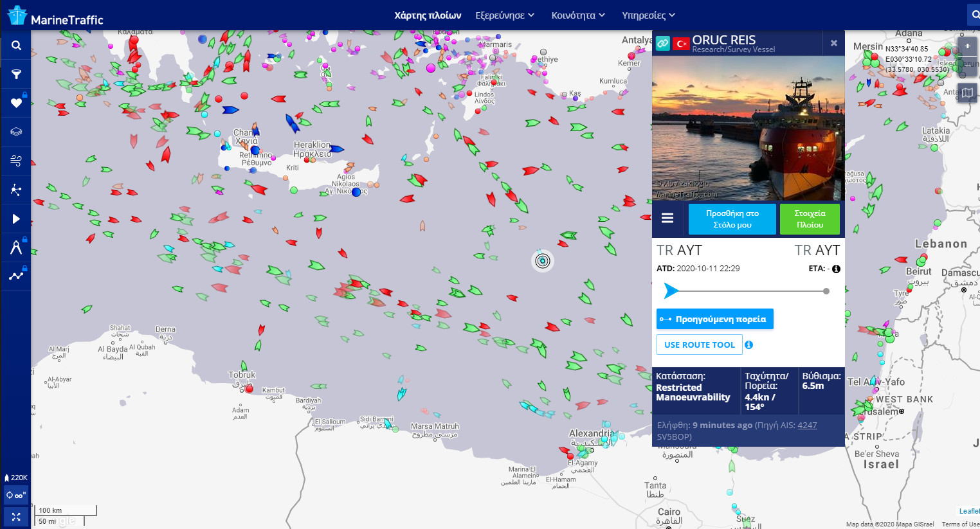This screenshot has height=529, width=980.
Task: Toggle the fullscreen expand icon at bottom-left
Action: point(16,517)
